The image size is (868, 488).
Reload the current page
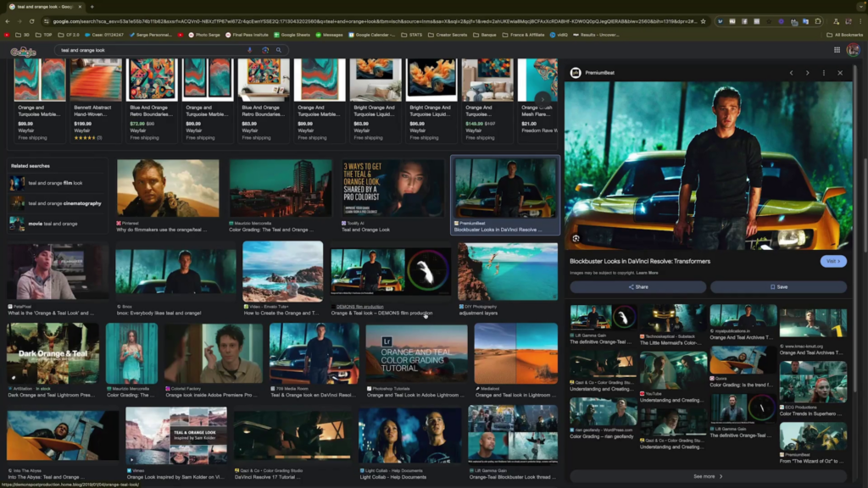pos(31,21)
